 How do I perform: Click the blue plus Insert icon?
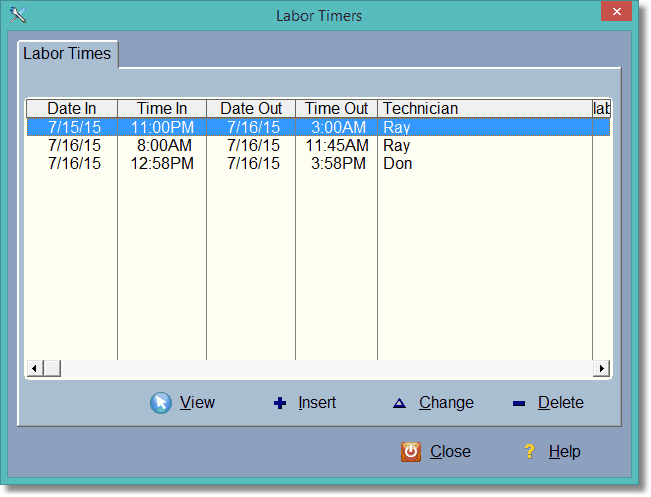coord(280,403)
